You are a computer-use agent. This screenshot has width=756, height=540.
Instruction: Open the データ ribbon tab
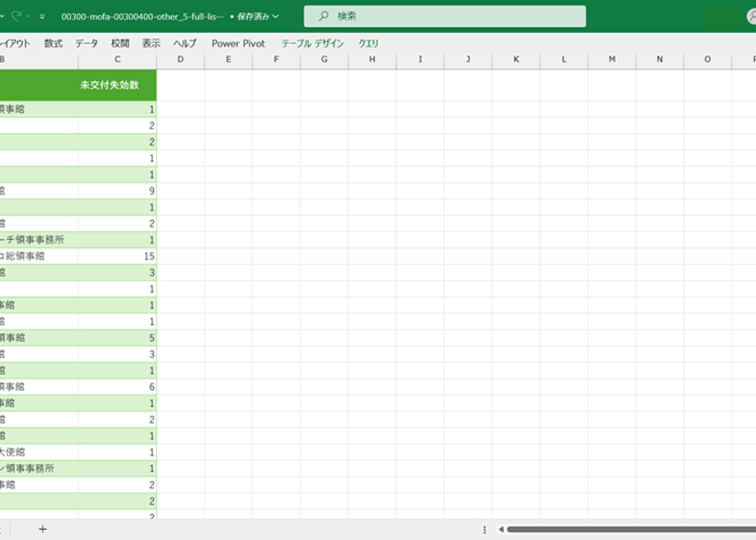coord(87,43)
